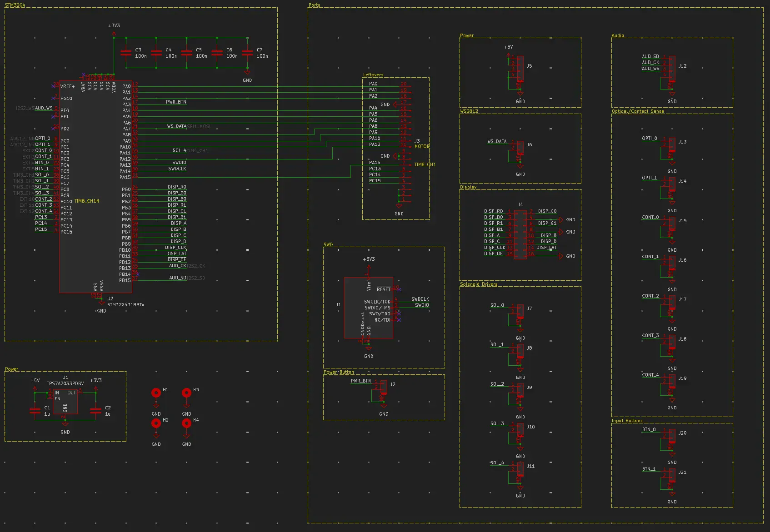Select the +5V power symbol above J5
The width and height of the screenshot is (770, 532).
point(508,50)
